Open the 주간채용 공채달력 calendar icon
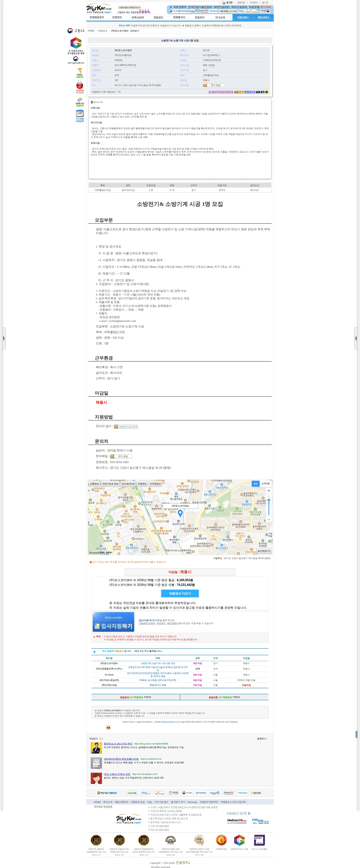 [x=79, y=116]
